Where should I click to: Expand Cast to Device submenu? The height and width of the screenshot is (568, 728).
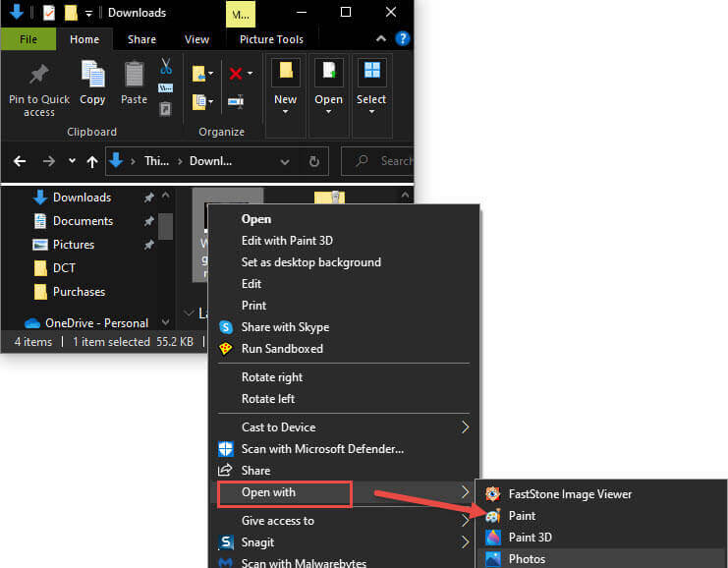(344, 427)
